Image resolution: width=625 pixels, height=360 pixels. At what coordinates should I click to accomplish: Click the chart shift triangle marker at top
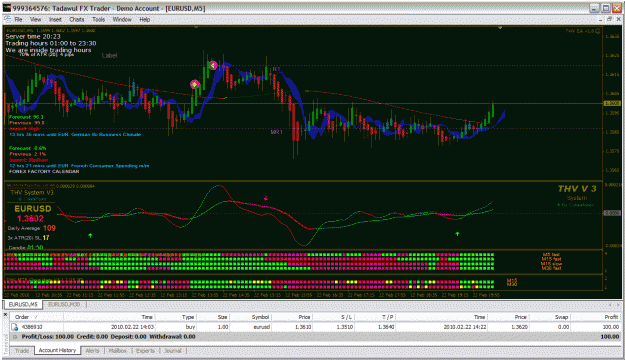click(500, 28)
